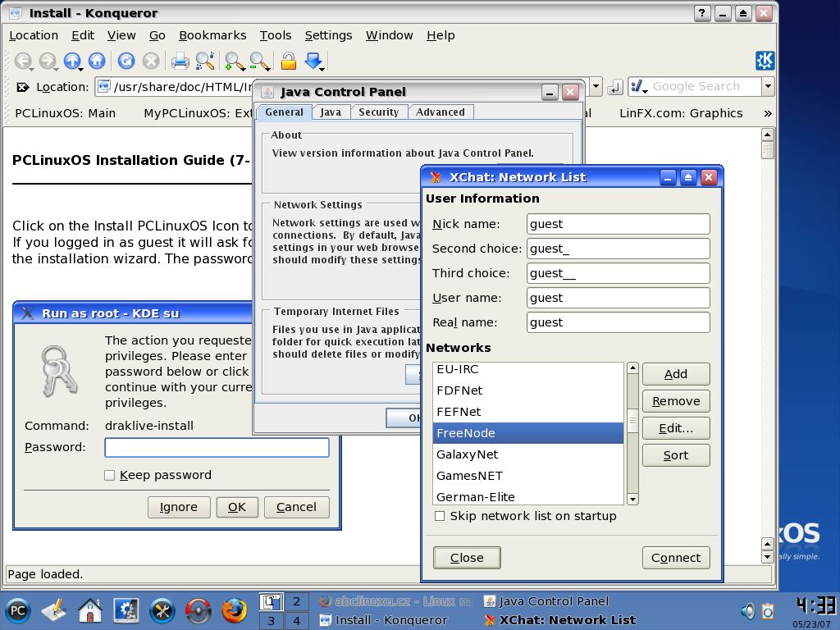Viewport: 840px width, 630px height.
Task: Go up one directory level in Konqueror
Action: pyautogui.click(x=72, y=61)
